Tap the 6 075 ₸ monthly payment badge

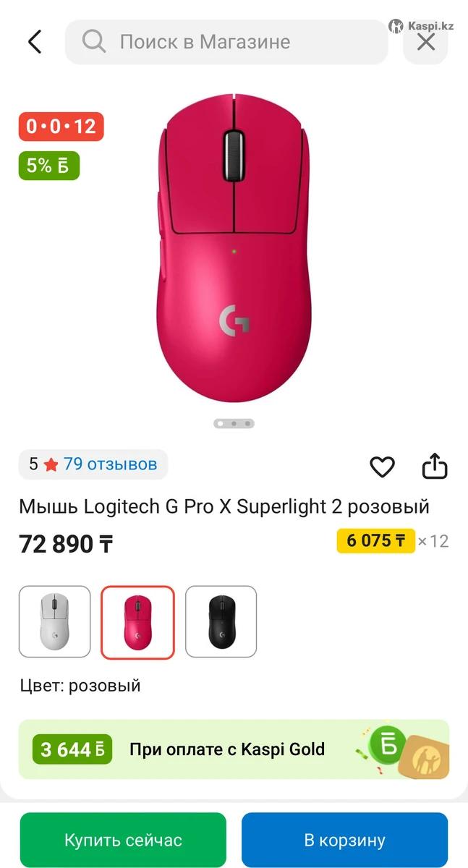coord(376,540)
